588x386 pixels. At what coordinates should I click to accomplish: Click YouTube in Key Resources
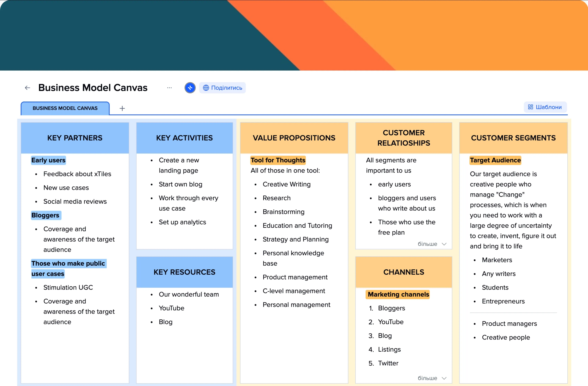[x=171, y=308]
